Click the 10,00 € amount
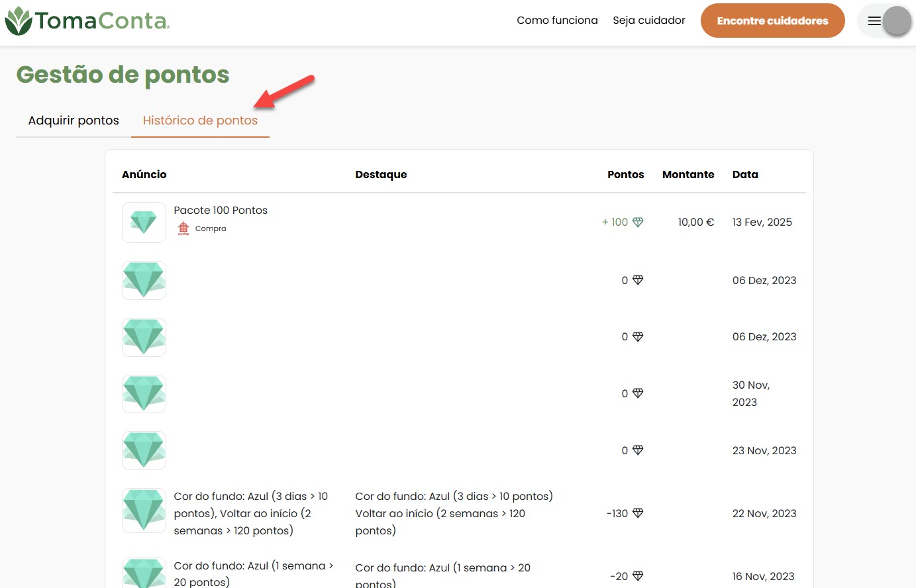 coord(696,222)
